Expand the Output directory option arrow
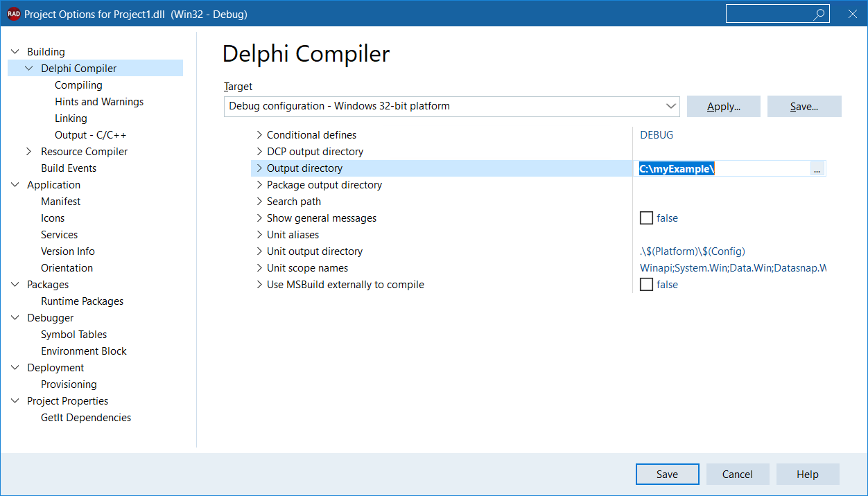The height and width of the screenshot is (496, 868). [259, 168]
